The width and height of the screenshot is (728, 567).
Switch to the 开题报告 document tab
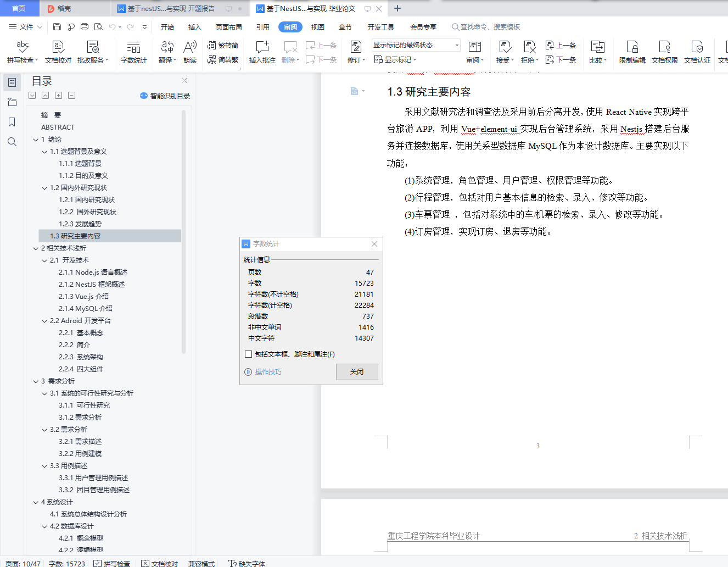pos(171,9)
